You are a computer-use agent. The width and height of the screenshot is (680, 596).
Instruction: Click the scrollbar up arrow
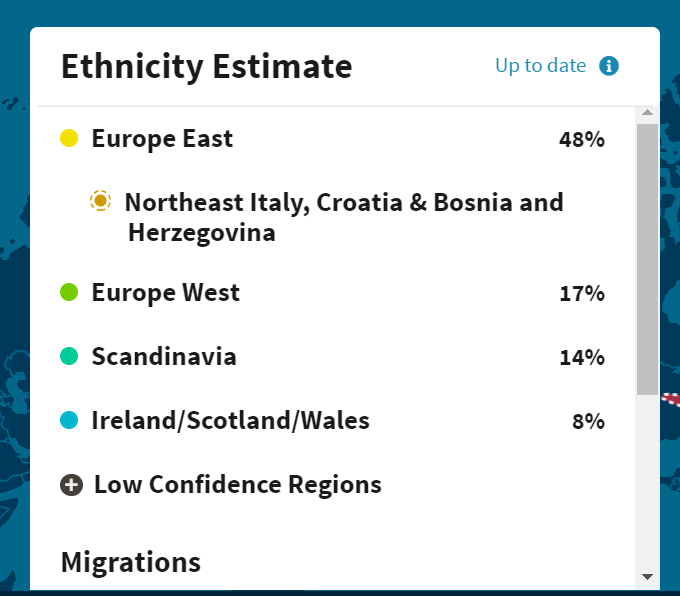647,113
